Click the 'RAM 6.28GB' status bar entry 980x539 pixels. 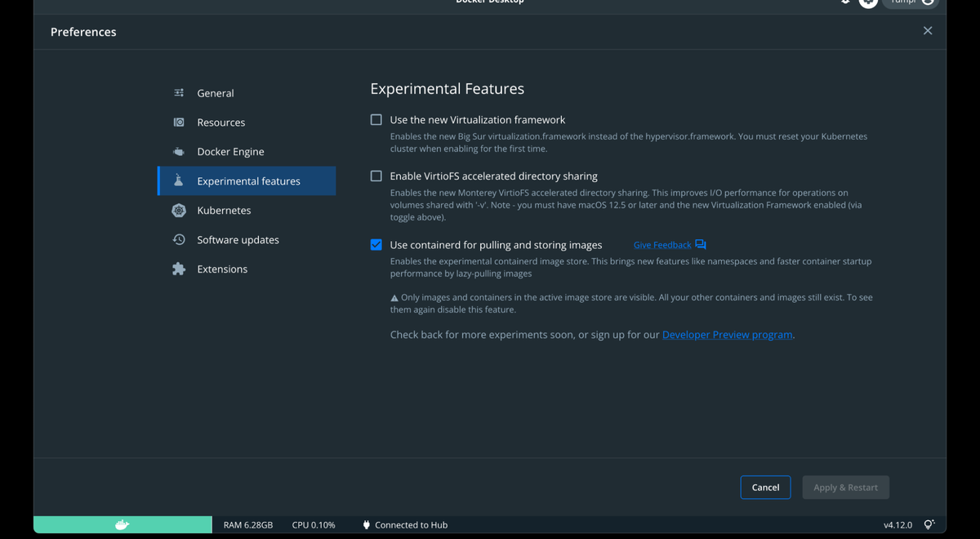pos(248,525)
